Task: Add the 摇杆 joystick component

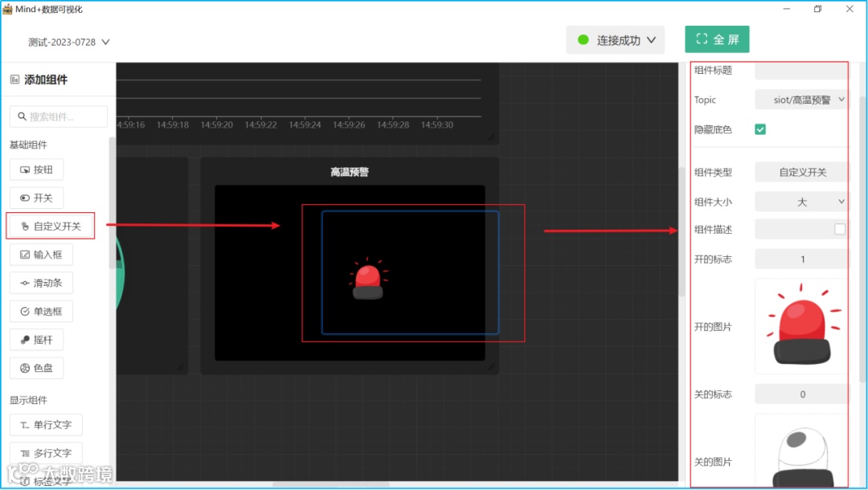Action: [x=36, y=340]
